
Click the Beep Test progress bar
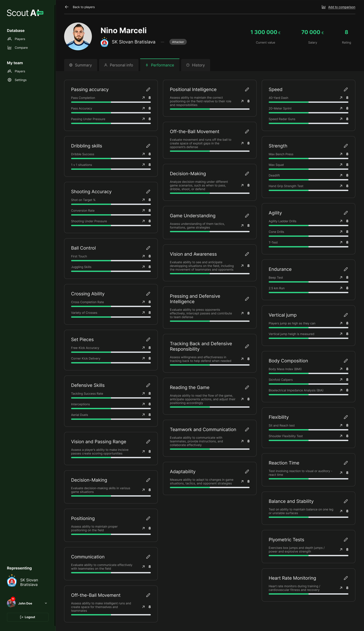[308, 282]
